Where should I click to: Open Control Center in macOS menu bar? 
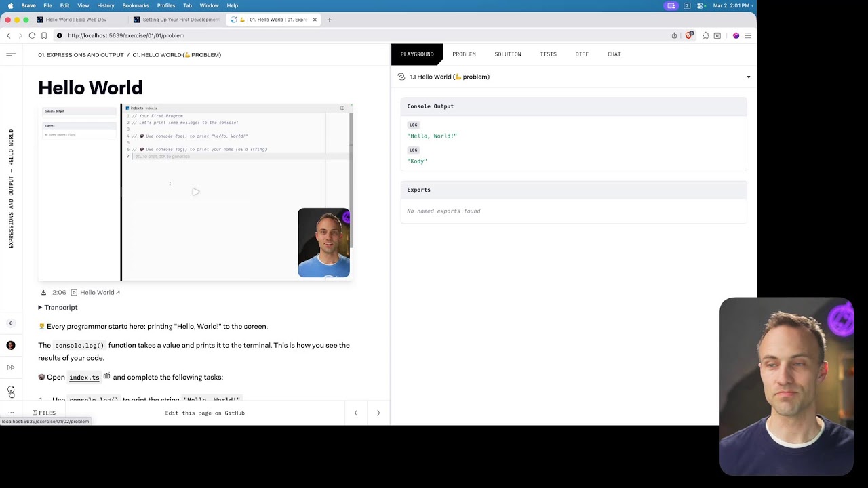[701, 5]
